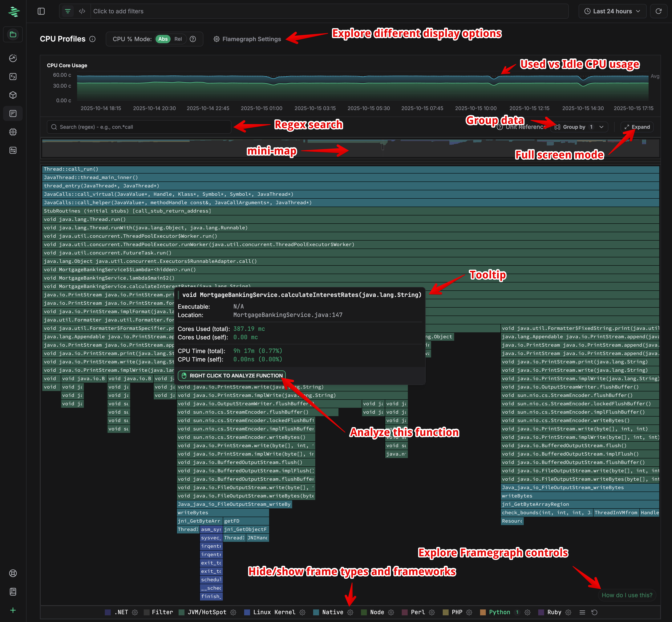Switch CPU % Mode to Rel

click(178, 39)
